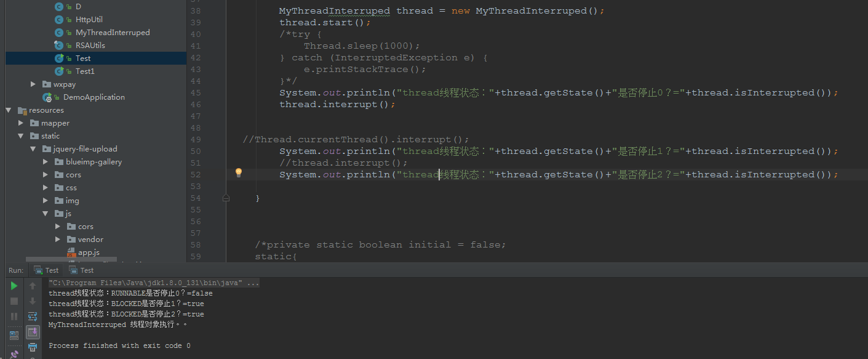Collapse the js folder
The width and height of the screenshot is (868, 359).
point(45,213)
